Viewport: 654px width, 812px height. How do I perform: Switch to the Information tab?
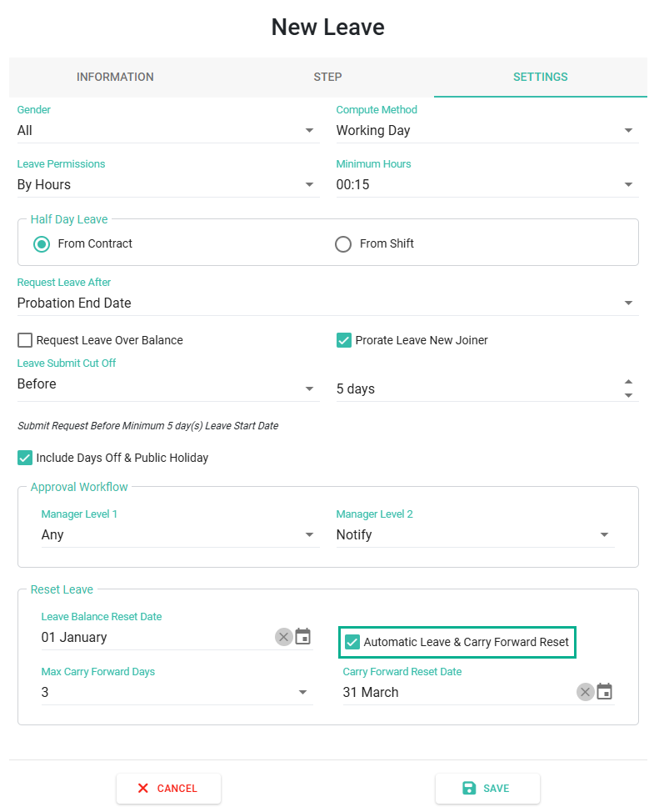115,78
